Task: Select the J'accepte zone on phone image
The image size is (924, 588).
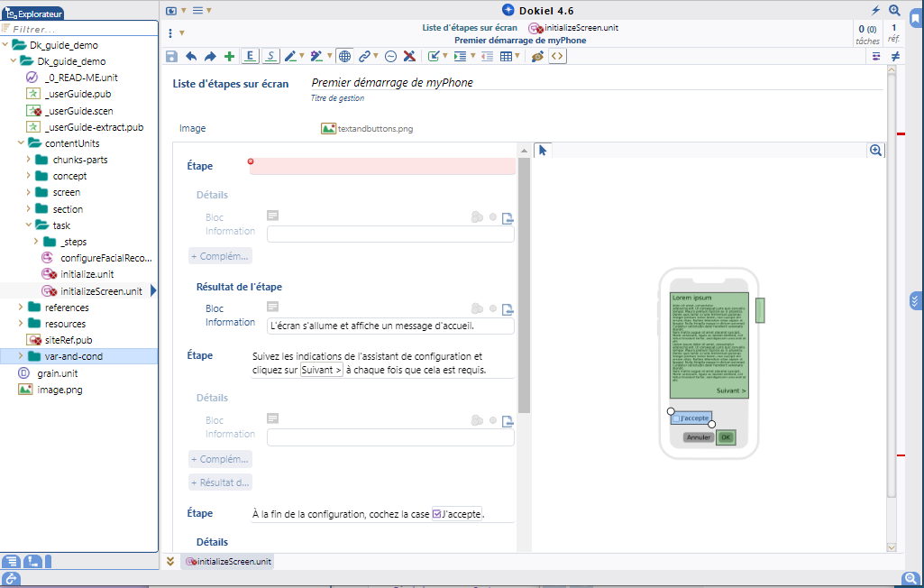Action: pyautogui.click(x=691, y=418)
